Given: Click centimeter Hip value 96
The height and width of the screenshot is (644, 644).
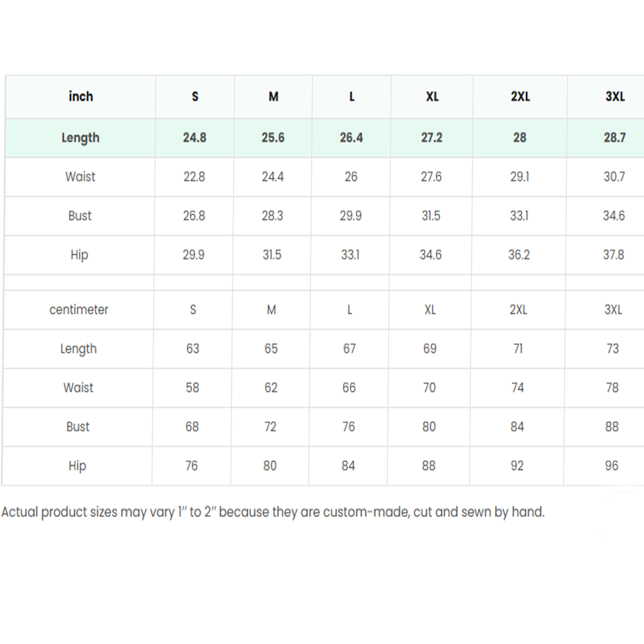Looking at the screenshot, I should tap(611, 465).
